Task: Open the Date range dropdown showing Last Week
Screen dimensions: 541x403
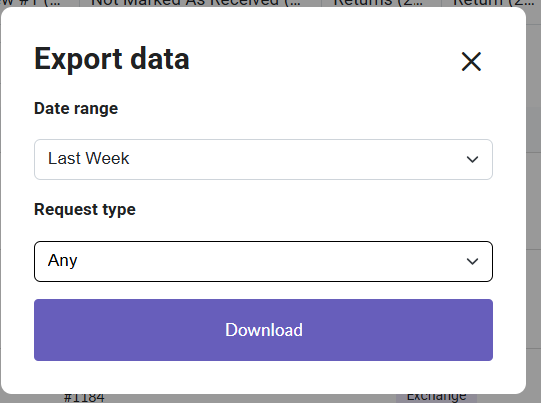Action: coord(263,159)
